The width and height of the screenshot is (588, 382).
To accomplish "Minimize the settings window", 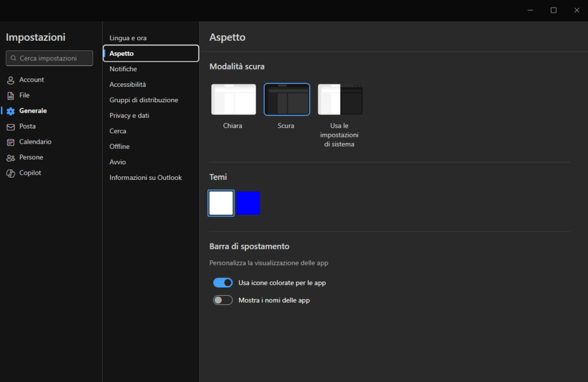I will click(x=530, y=10).
